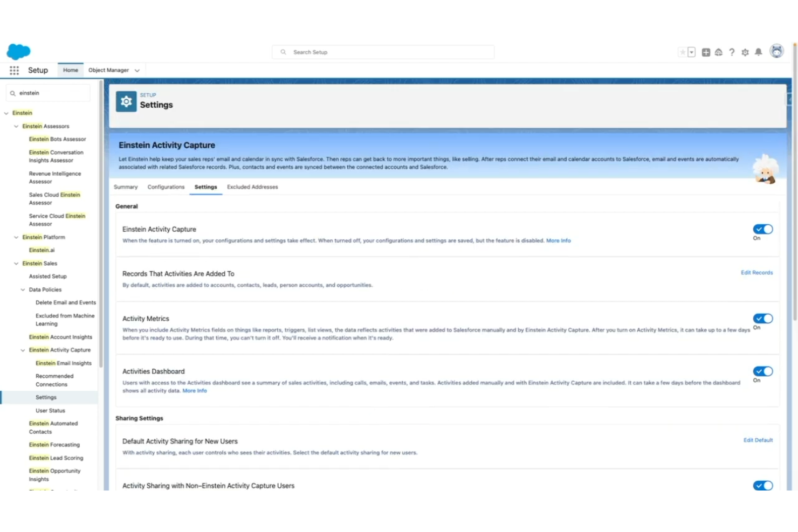
Task: Click the favorites star icon
Action: (683, 52)
